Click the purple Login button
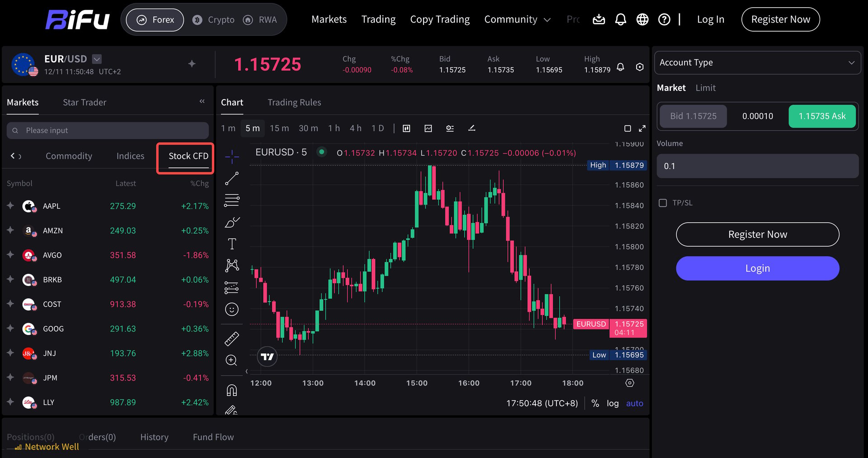 (758, 268)
